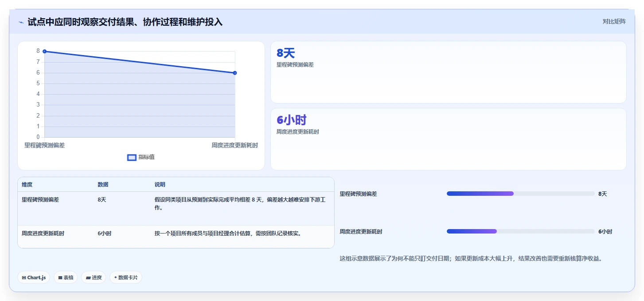Screen dimensions: 644x301
Task: Click the lightning icon beside the header title
Action: click(x=21, y=22)
